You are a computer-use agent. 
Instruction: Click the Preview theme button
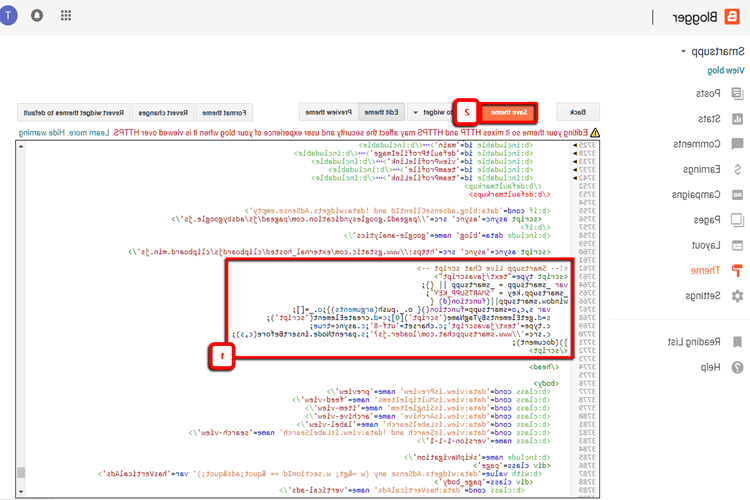(328, 112)
